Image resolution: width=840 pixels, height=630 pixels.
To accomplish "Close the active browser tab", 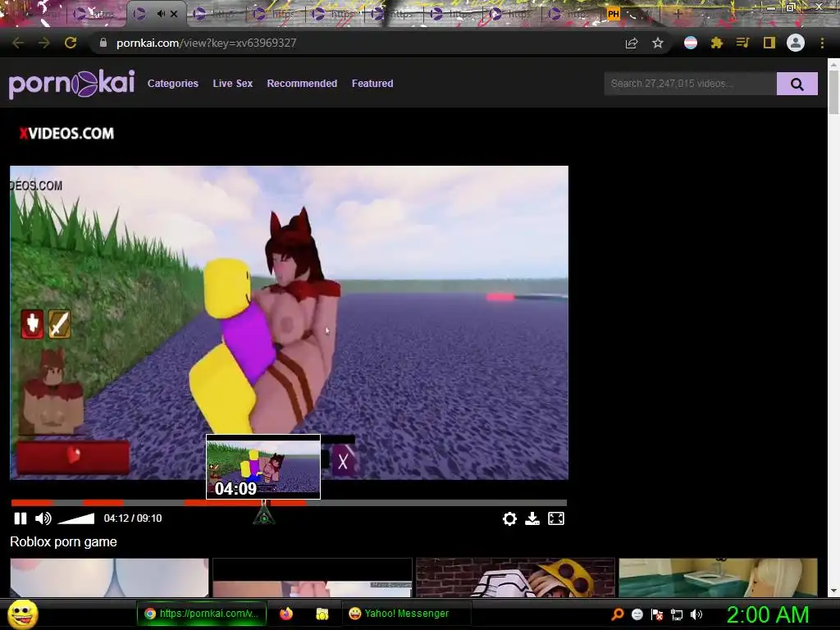I will pyautogui.click(x=174, y=14).
